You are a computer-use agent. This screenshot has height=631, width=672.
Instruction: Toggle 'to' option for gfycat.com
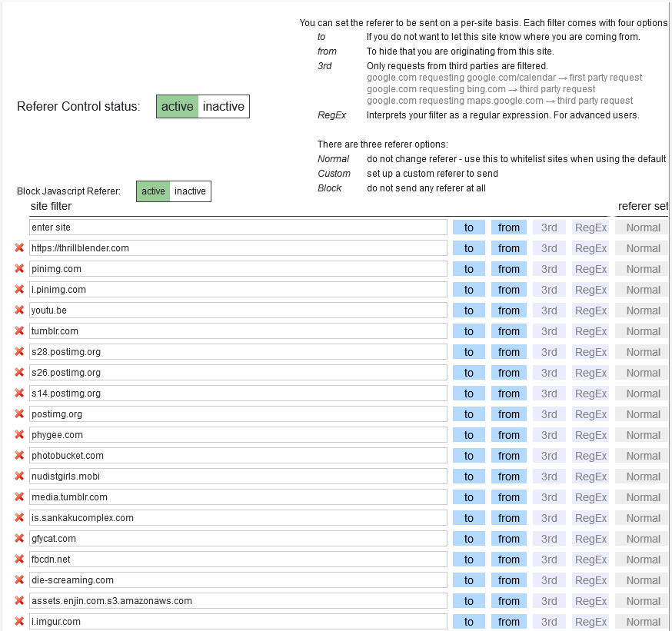tap(469, 539)
